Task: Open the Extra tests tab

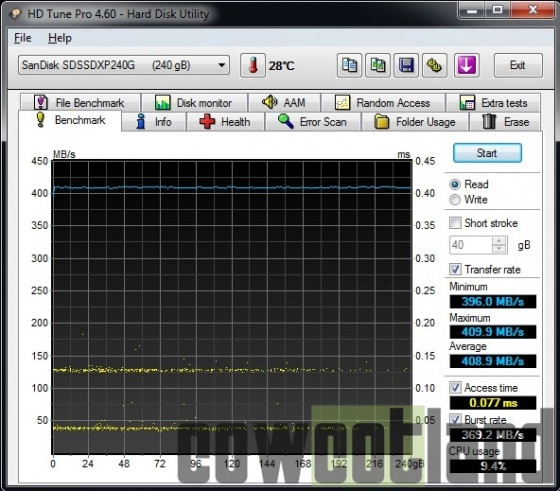Action: coord(494,103)
